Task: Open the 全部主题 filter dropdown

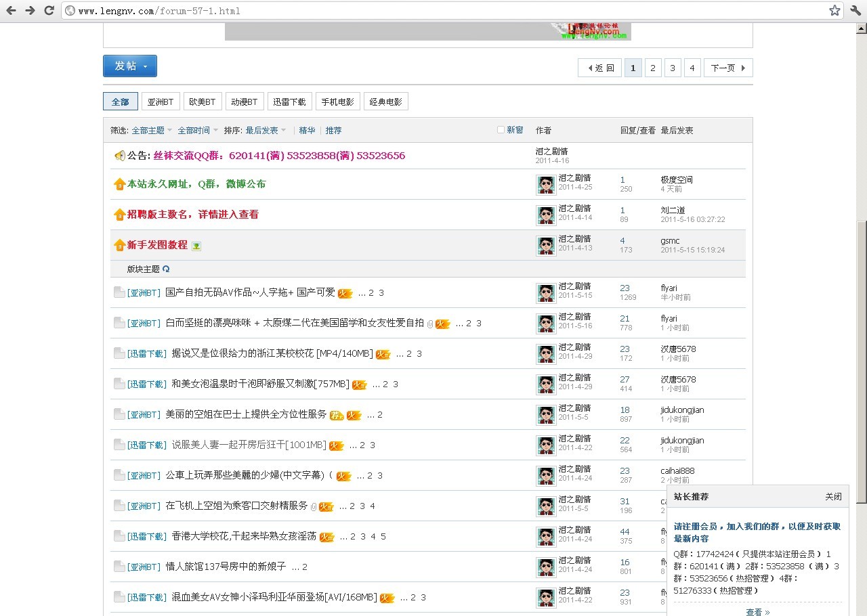Action: pyautogui.click(x=150, y=130)
